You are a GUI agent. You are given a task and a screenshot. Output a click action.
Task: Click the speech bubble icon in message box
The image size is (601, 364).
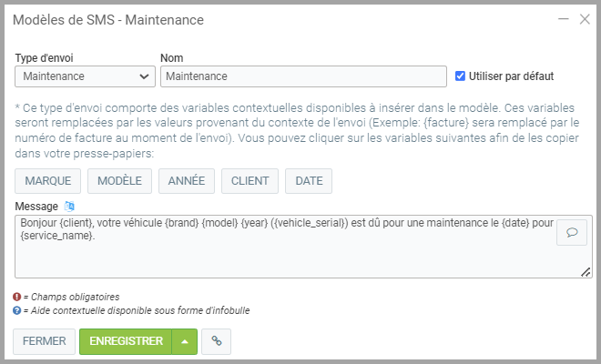tap(573, 232)
